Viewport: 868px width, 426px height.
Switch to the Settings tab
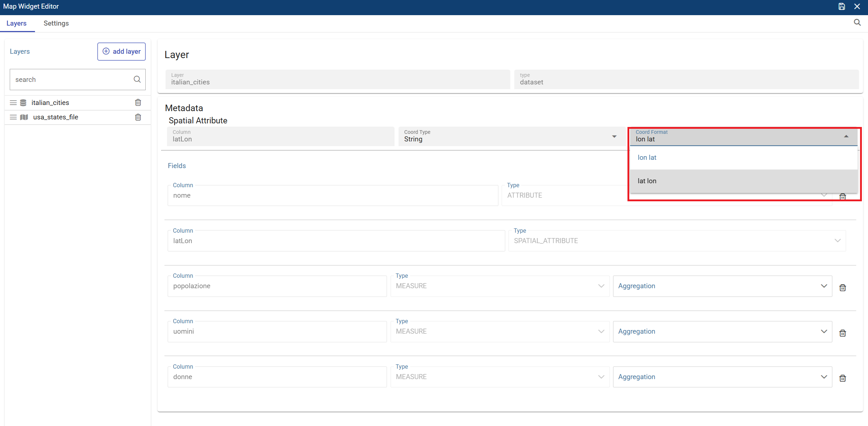56,23
